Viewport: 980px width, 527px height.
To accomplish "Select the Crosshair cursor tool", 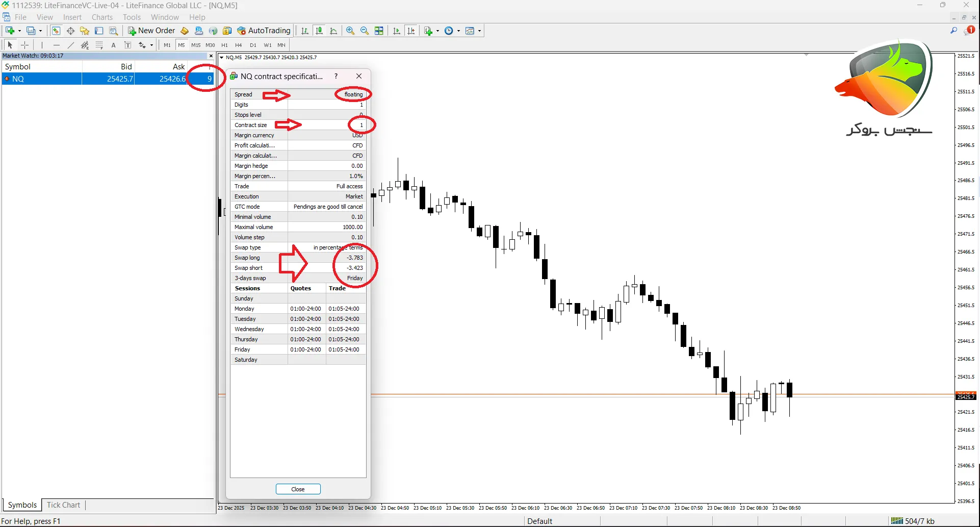I will click(24, 45).
